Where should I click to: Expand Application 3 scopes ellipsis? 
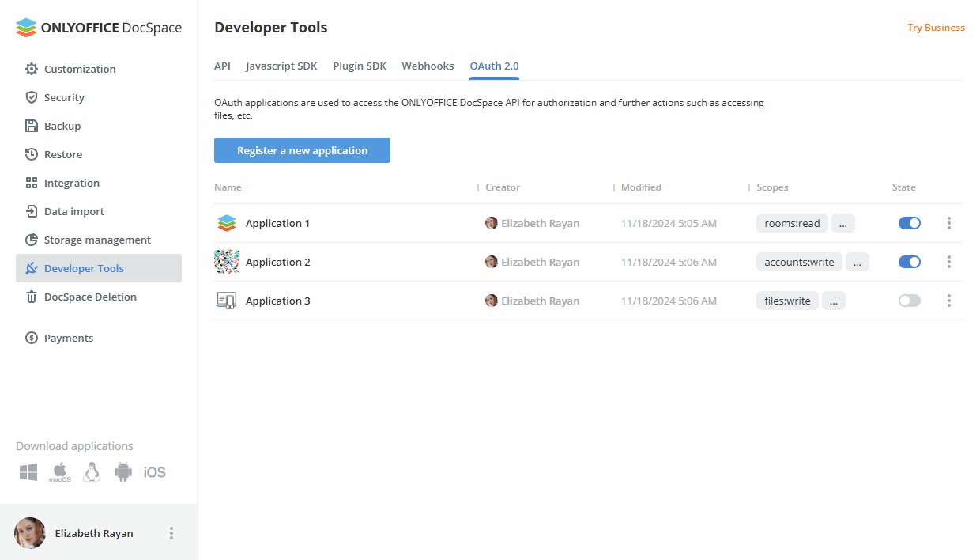point(834,301)
